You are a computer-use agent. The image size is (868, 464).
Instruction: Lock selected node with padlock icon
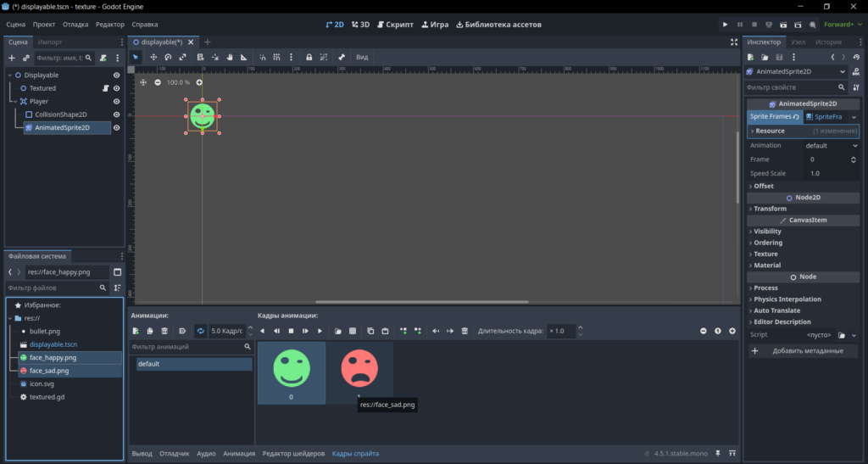point(309,57)
